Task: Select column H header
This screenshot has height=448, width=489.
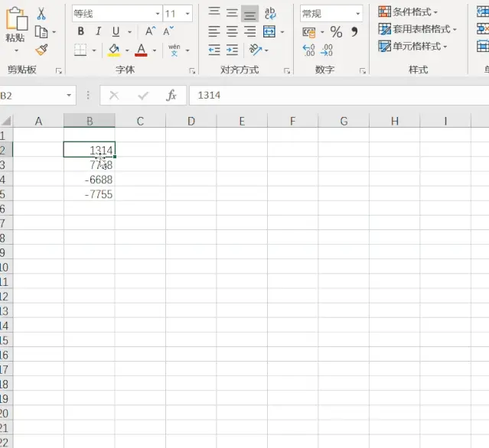Action: tap(395, 121)
